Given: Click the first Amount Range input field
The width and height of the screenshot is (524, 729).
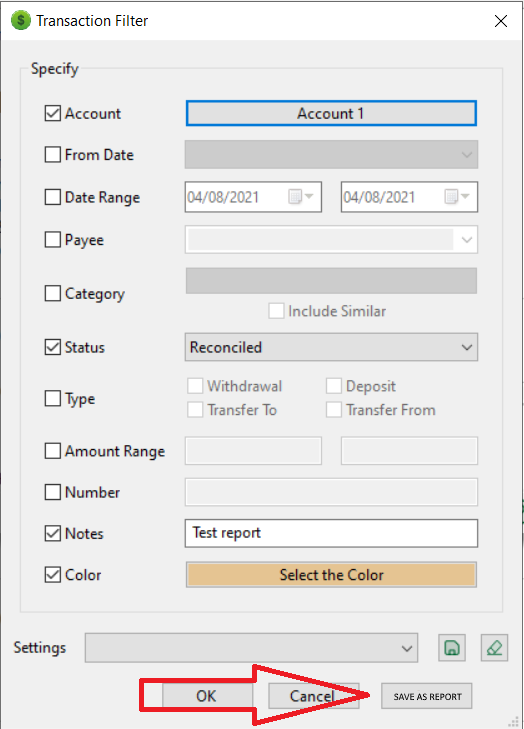Looking at the screenshot, I should pos(253,451).
